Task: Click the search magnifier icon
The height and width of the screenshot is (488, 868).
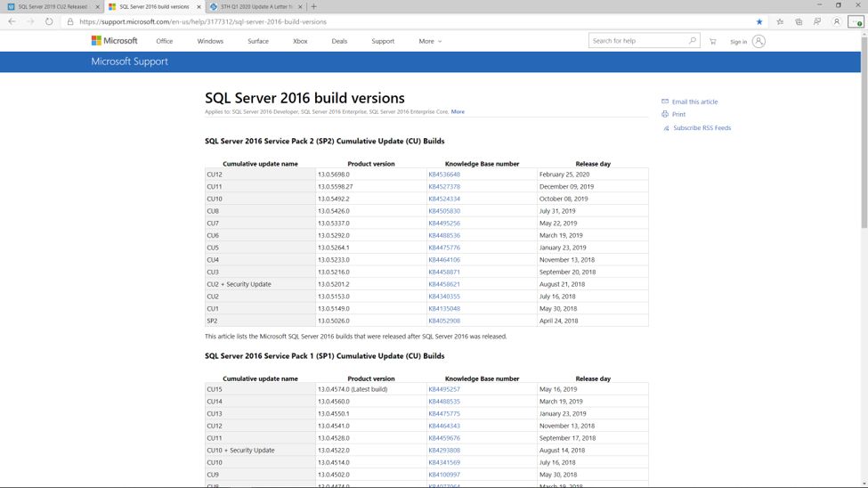Action: 692,40
